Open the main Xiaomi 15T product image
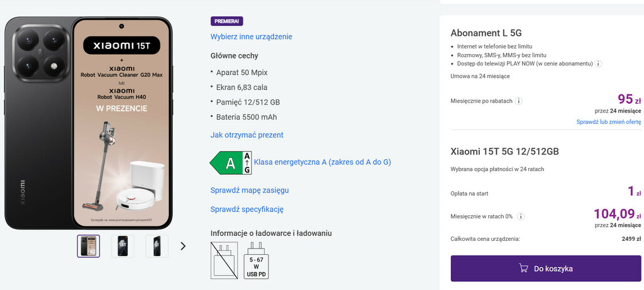 click(x=88, y=123)
